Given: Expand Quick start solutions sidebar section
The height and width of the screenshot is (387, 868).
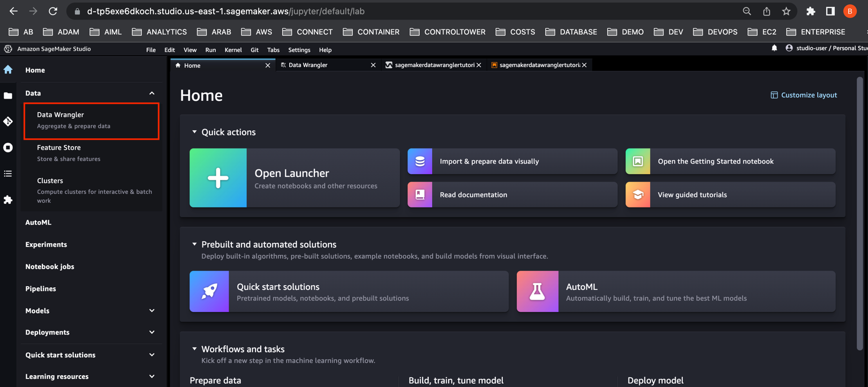Looking at the screenshot, I should (152, 355).
